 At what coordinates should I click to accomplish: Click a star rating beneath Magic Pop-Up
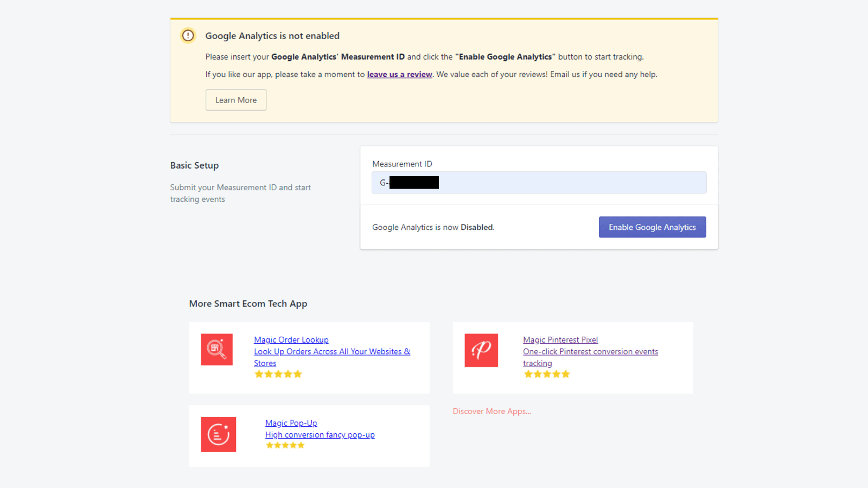tap(285, 445)
